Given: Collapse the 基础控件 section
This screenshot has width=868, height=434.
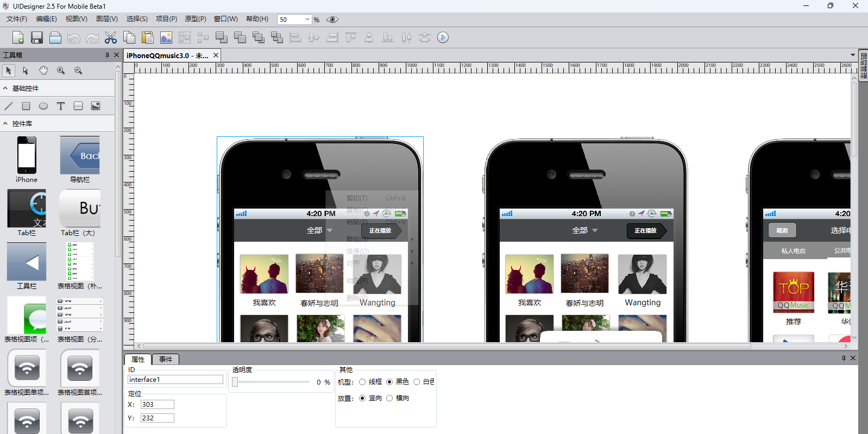Looking at the screenshot, I should [5, 88].
